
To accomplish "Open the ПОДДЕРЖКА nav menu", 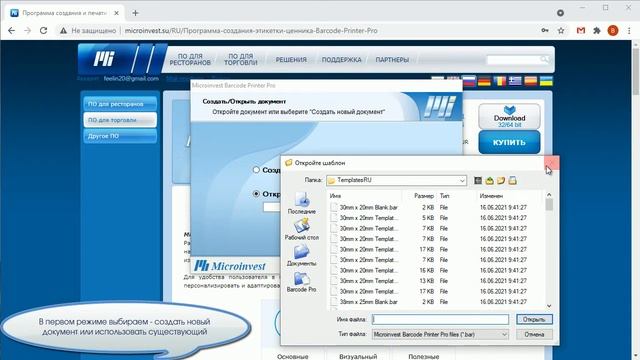I will [342, 60].
